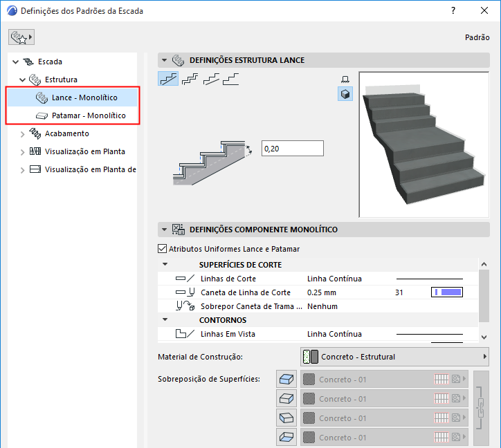501x448 pixels.
Task: Open the third Concreto - 01 surface dropdown
Action: pyautogui.click(x=384, y=418)
